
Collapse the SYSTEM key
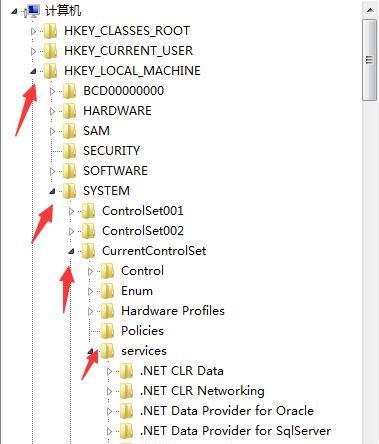[x=52, y=191]
